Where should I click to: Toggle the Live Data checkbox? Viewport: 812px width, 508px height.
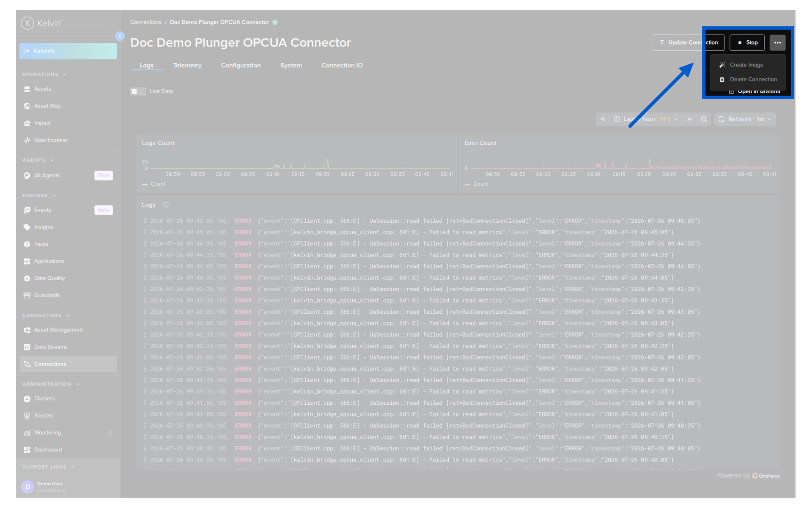tap(134, 91)
